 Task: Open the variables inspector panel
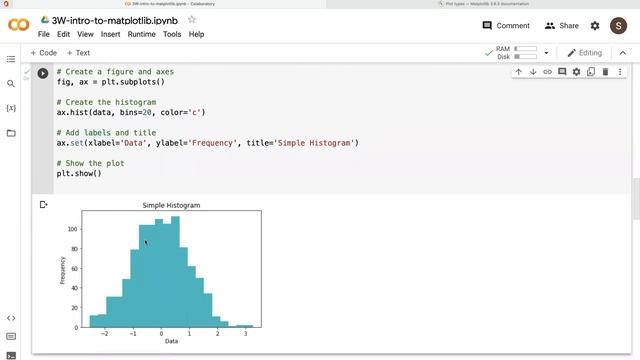[11, 108]
